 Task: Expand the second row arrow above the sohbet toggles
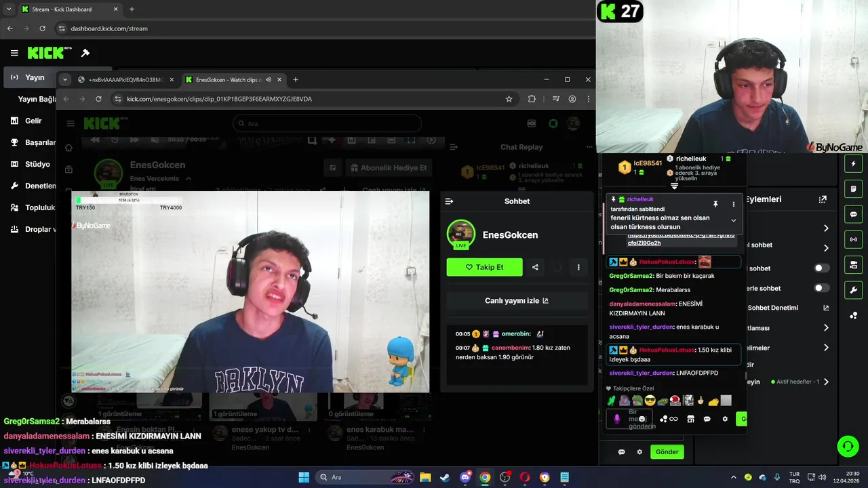(x=826, y=248)
